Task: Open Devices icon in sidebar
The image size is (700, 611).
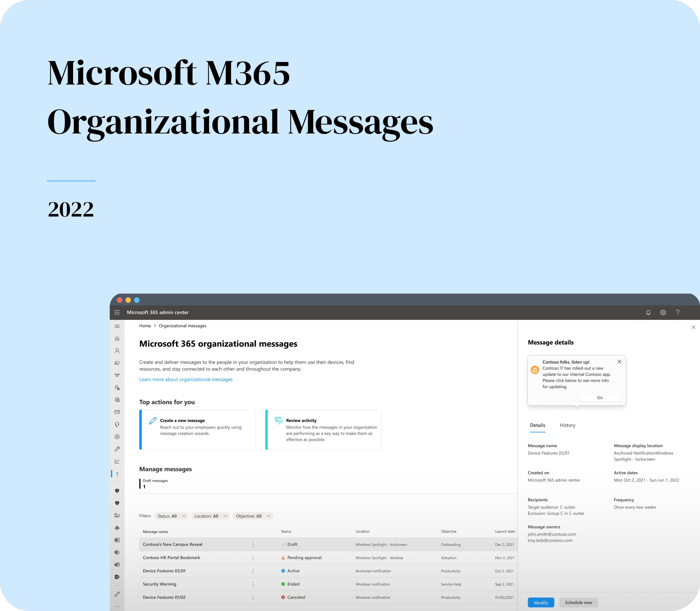Action: pyautogui.click(x=117, y=363)
